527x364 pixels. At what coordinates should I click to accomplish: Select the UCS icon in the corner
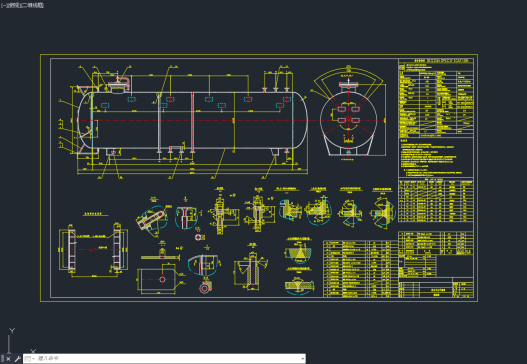click(x=20, y=340)
